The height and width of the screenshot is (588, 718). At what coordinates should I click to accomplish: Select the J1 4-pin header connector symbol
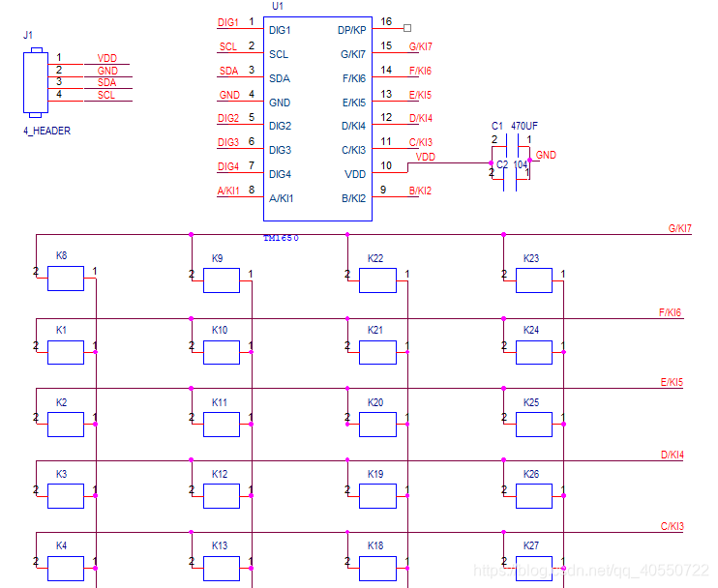pos(36,82)
